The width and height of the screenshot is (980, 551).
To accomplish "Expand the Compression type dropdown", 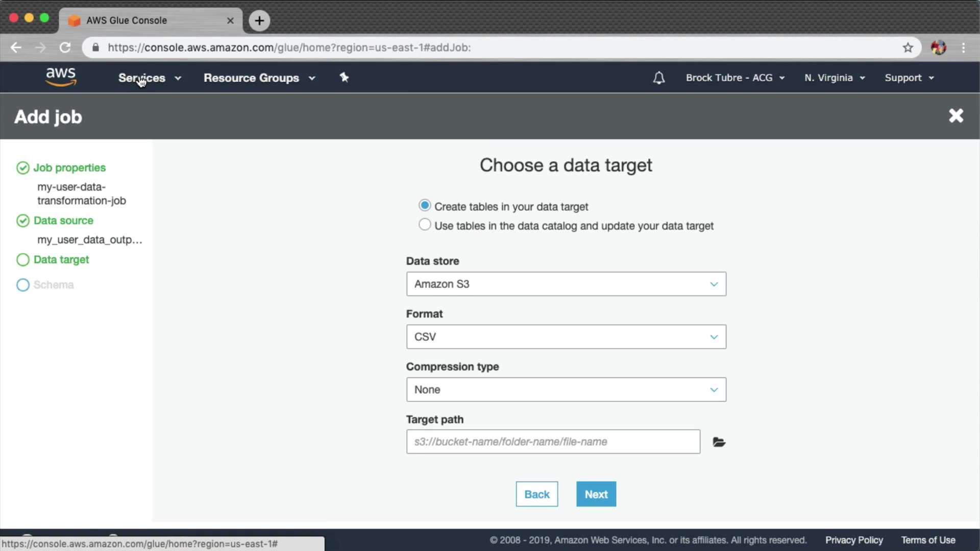I will click(566, 389).
